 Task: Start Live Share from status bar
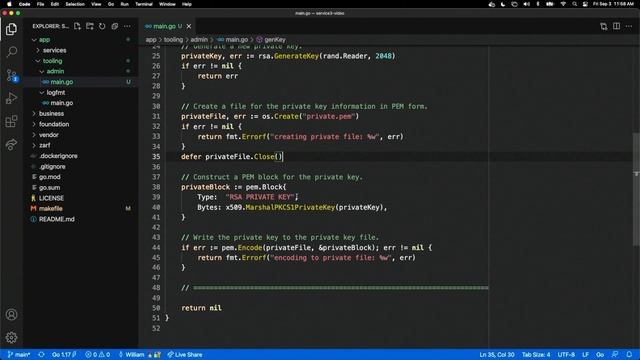click(185, 355)
